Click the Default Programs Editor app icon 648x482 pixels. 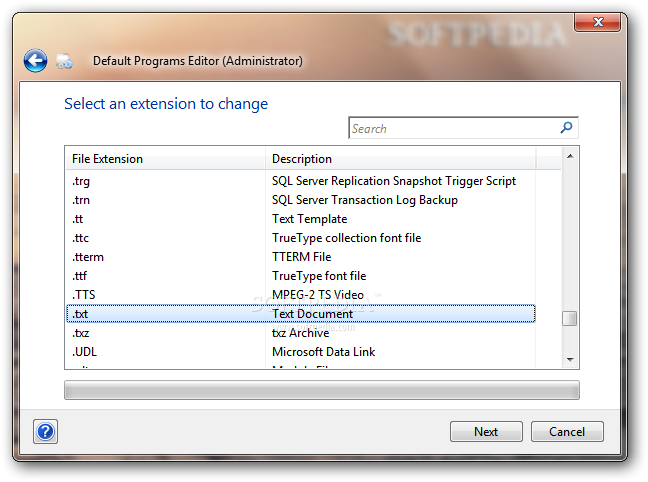point(64,61)
